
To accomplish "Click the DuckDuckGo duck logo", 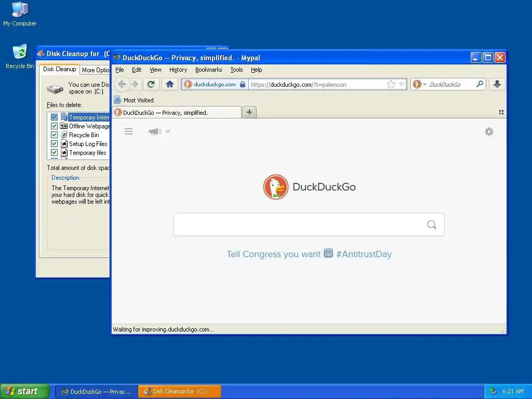I will (275, 187).
